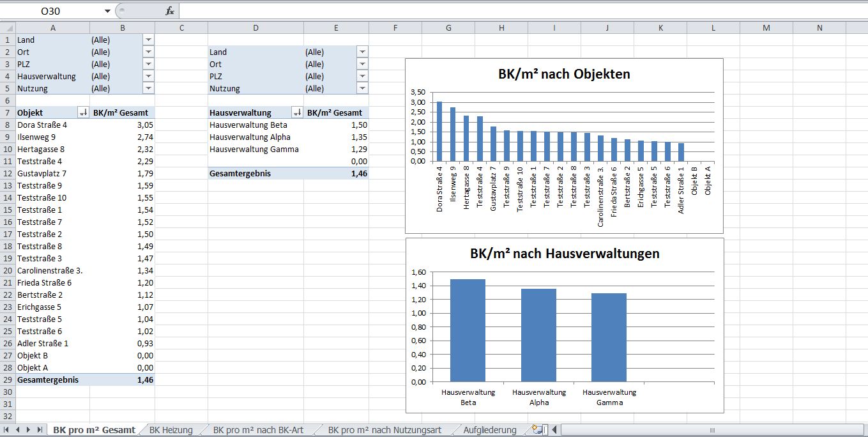Open the Nutzung filter dropdown in cell E5
Screen dimensions: 868x437
pyautogui.click(x=362, y=88)
